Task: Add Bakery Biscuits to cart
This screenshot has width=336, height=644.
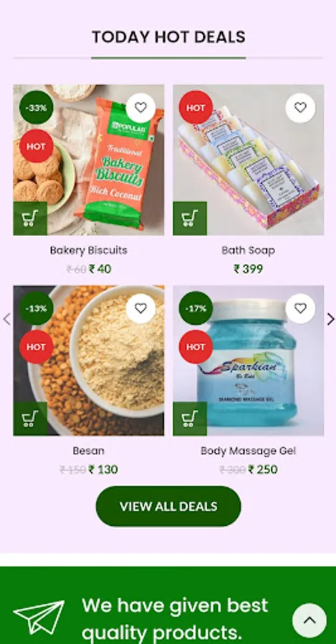Action: pos(30,218)
